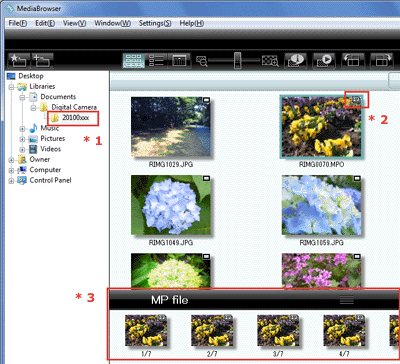Image resolution: width=400 pixels, height=364 pixels.
Task: Select the white hydrangea thumbnail
Action: click(x=171, y=271)
